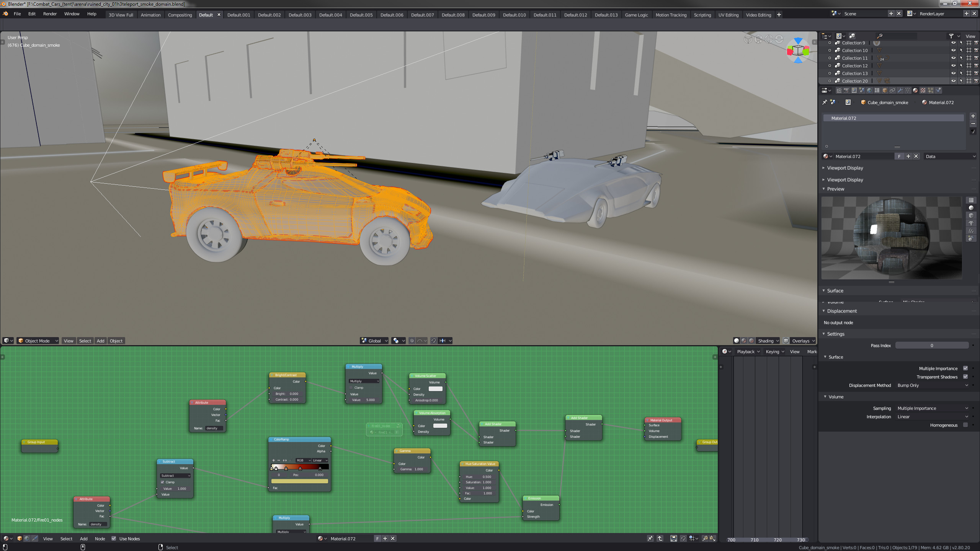Click the navigation gizmo in the viewport
Image resolution: width=980 pixels, height=551 pixels.
[x=798, y=51]
